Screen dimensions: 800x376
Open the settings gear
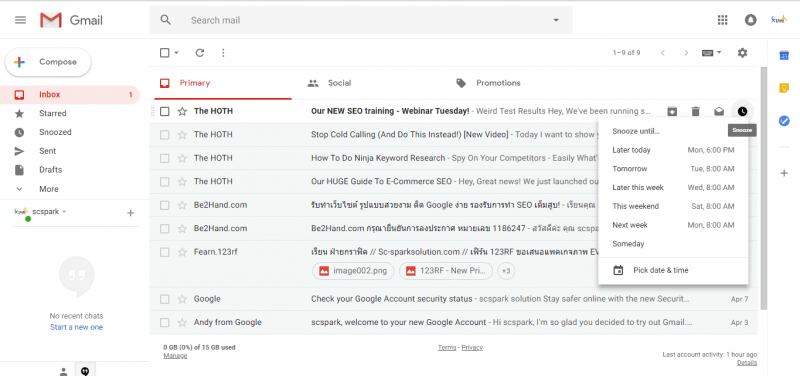coord(742,53)
